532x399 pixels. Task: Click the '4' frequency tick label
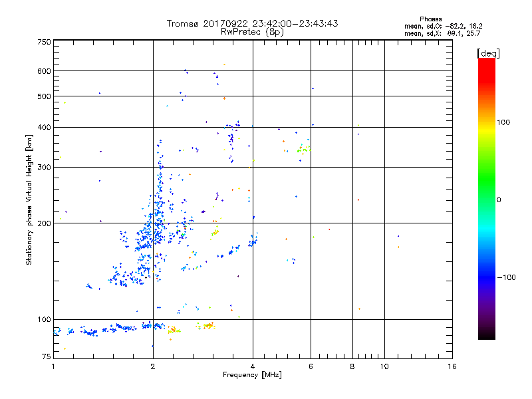[x=253, y=366]
